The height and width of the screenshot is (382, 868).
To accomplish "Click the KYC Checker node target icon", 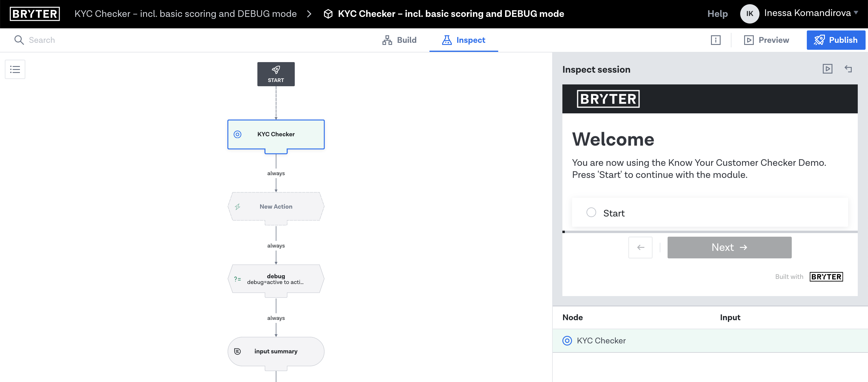I will 237,134.
